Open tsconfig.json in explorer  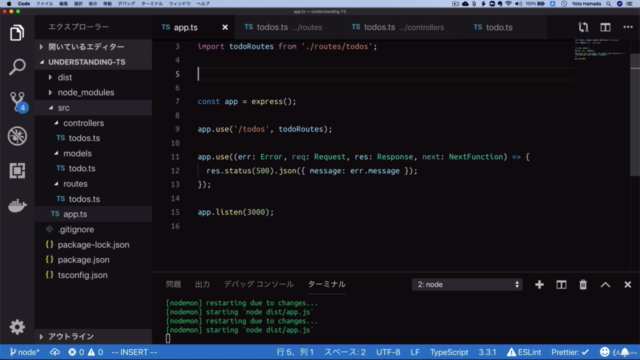(93, 275)
